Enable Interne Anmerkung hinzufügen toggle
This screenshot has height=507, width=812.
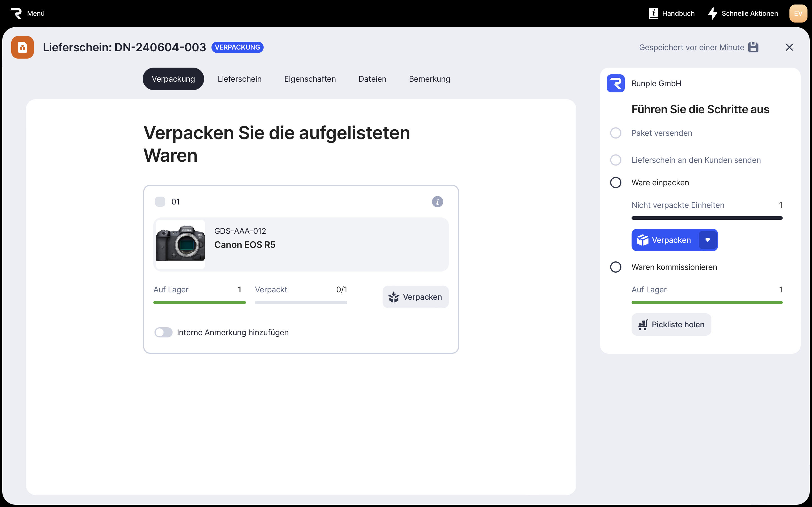(164, 332)
